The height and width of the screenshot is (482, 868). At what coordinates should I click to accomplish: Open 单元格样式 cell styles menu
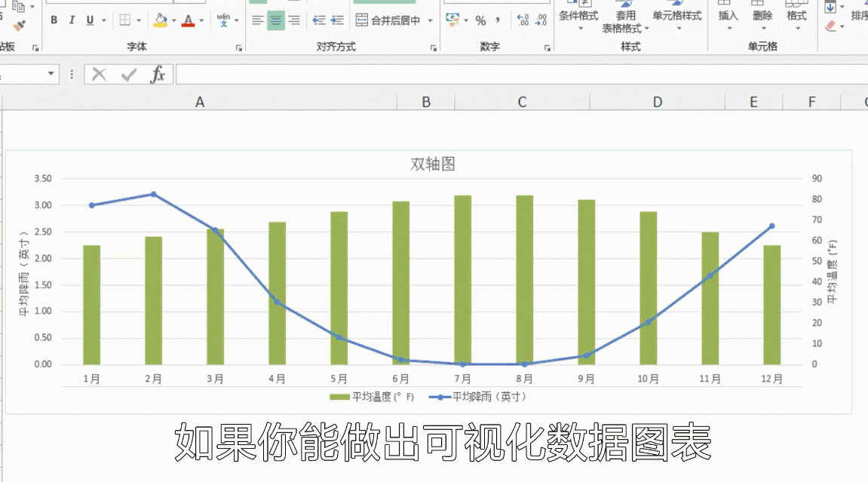(x=677, y=17)
